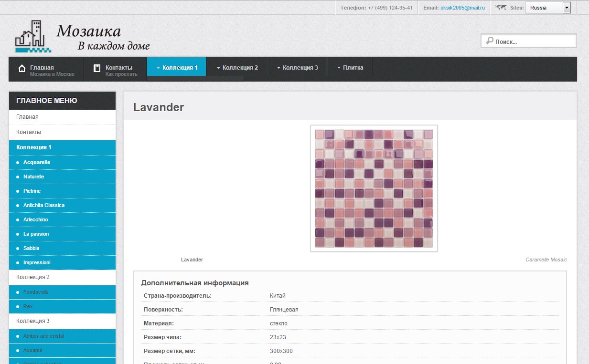
Task: Open Amber and cristal sidebar item
Action: coord(43,336)
